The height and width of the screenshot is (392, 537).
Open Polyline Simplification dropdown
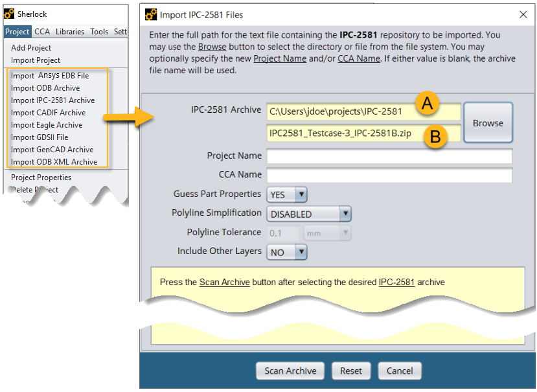[x=309, y=214]
